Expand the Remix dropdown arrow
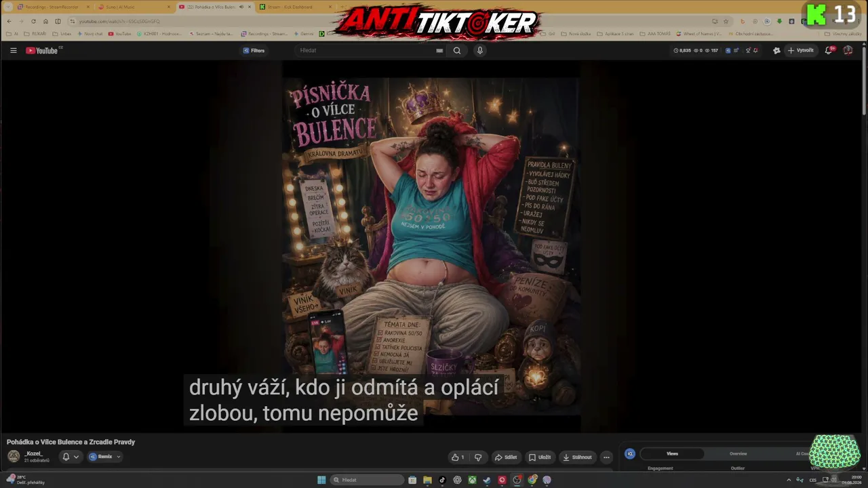868x488 pixels. [119, 457]
